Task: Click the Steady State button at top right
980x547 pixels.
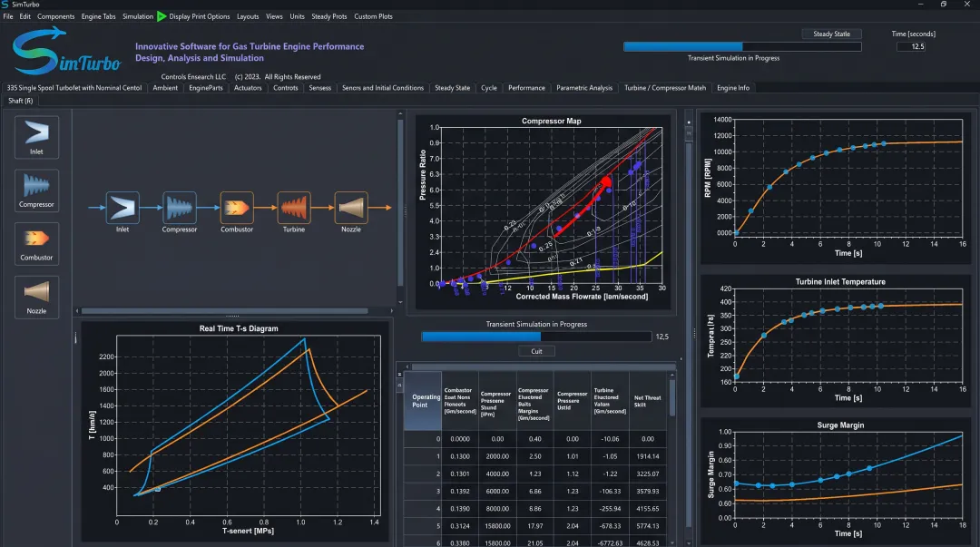Action: pos(831,34)
